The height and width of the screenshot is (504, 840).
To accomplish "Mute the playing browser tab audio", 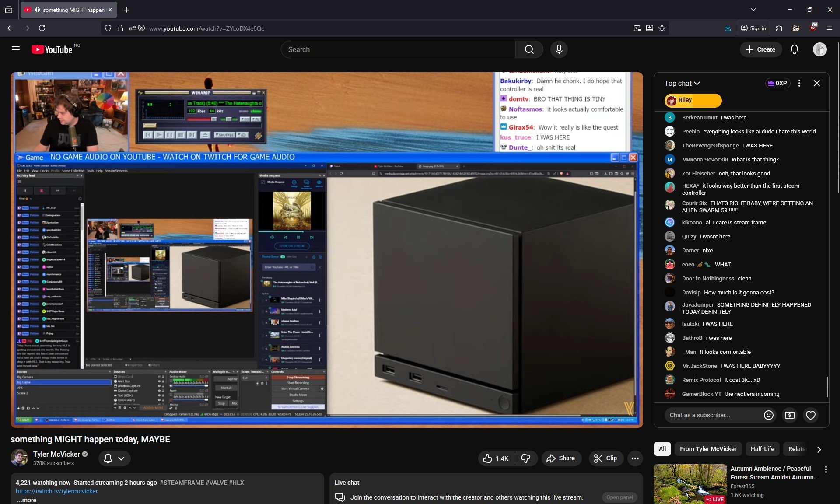I will 37,10.
